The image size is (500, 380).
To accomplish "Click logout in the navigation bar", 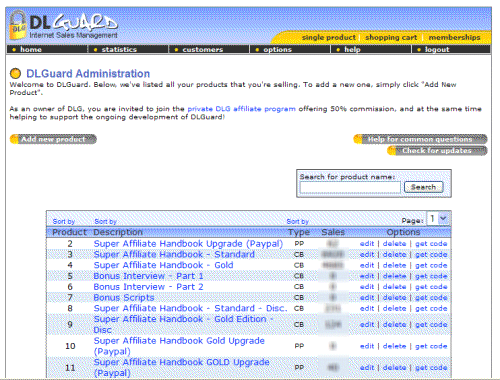I will (437, 49).
